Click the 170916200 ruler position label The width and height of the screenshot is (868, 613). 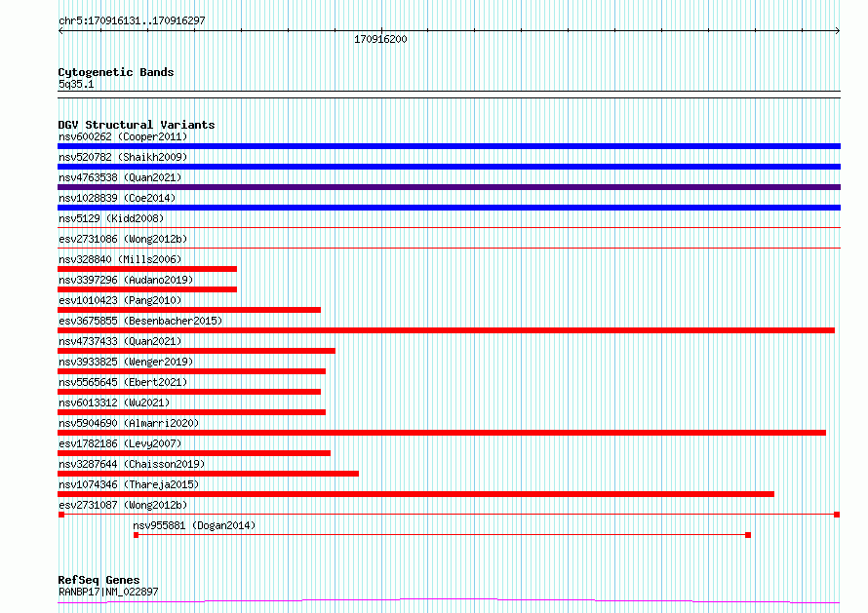(x=380, y=39)
